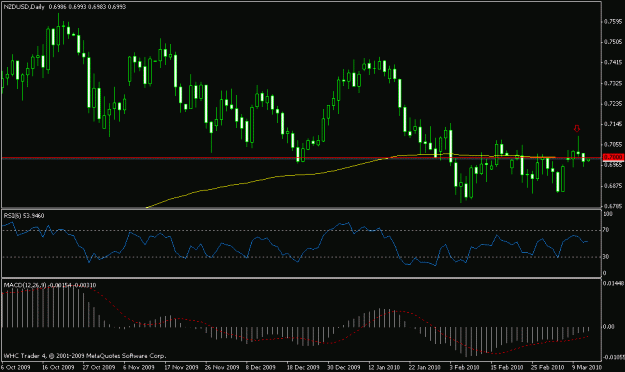Click the RSI(6) 53.9460 indicator label
This screenshot has height=372, width=625.
(24, 216)
